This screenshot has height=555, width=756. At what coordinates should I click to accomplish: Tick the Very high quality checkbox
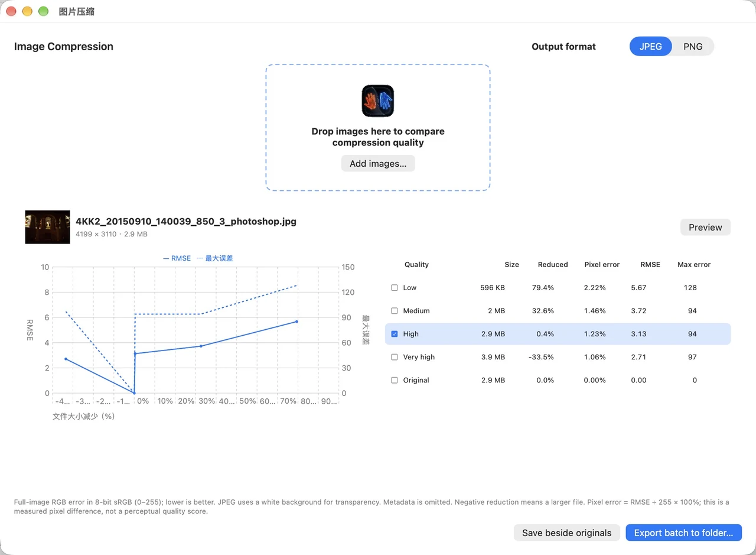(x=395, y=357)
